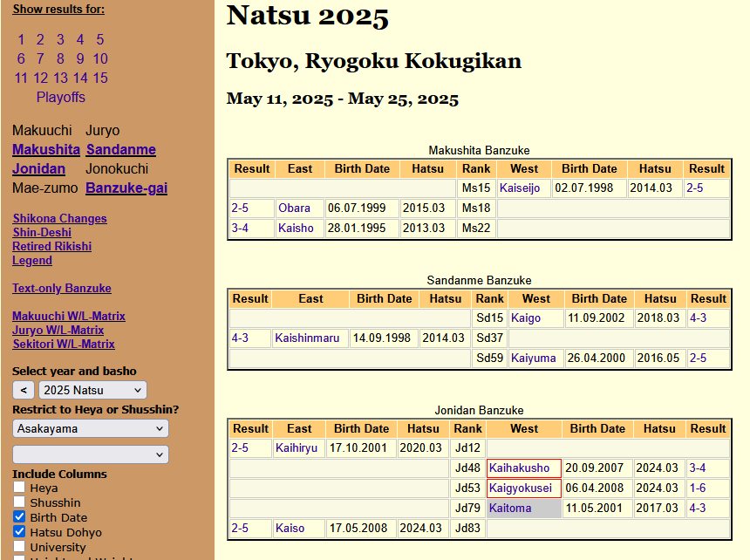This screenshot has width=750, height=560.
Task: Open the Shikona Changes page
Action: [x=60, y=219]
